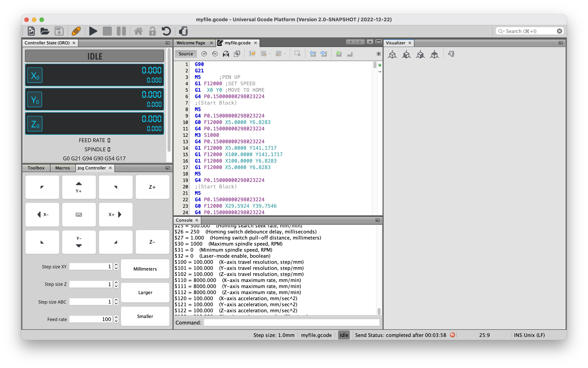Screen dimensions: 588x368
Task: Maximize the editor window button
Action: (379, 42)
